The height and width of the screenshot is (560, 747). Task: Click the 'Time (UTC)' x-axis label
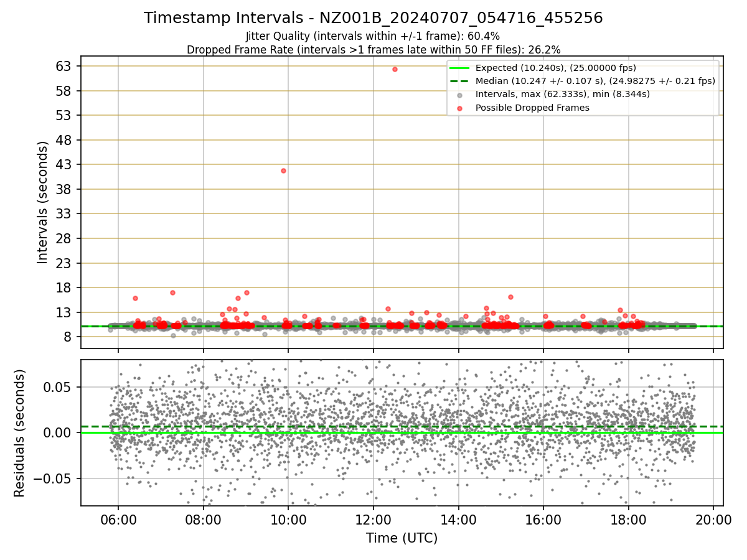click(402, 538)
